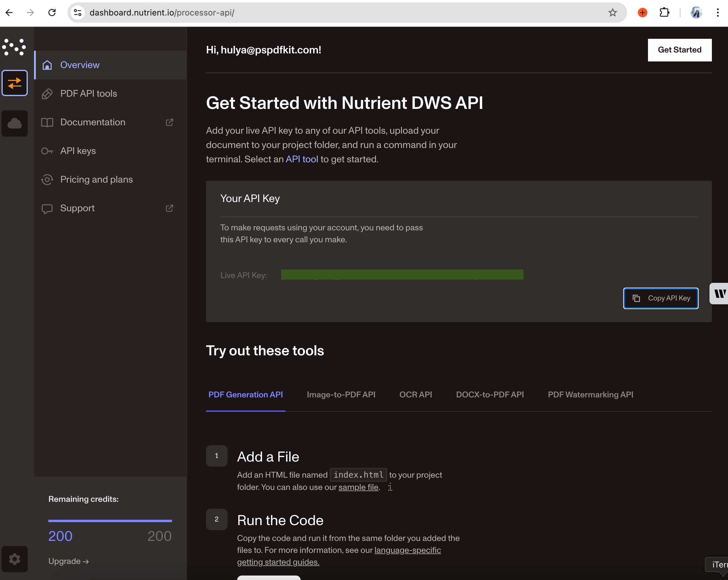Click the Copy API Key button
Screen dimensions: 728x580
coord(661,298)
